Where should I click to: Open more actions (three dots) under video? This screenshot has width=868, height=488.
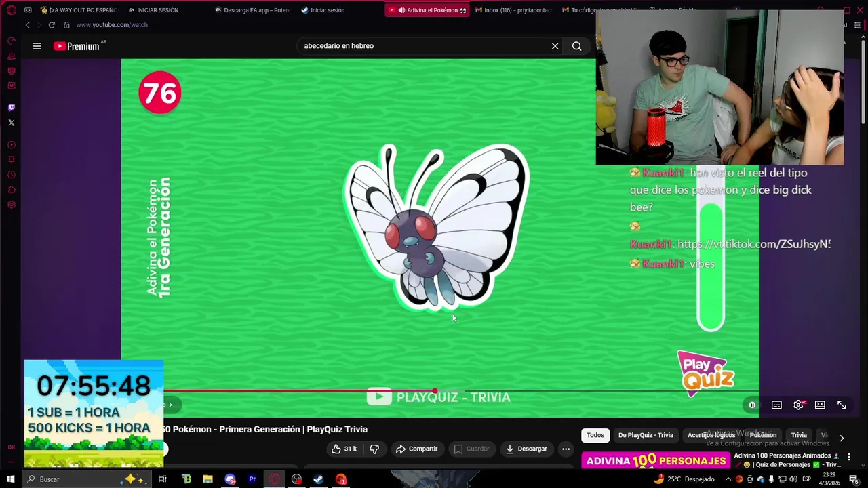pos(566,449)
